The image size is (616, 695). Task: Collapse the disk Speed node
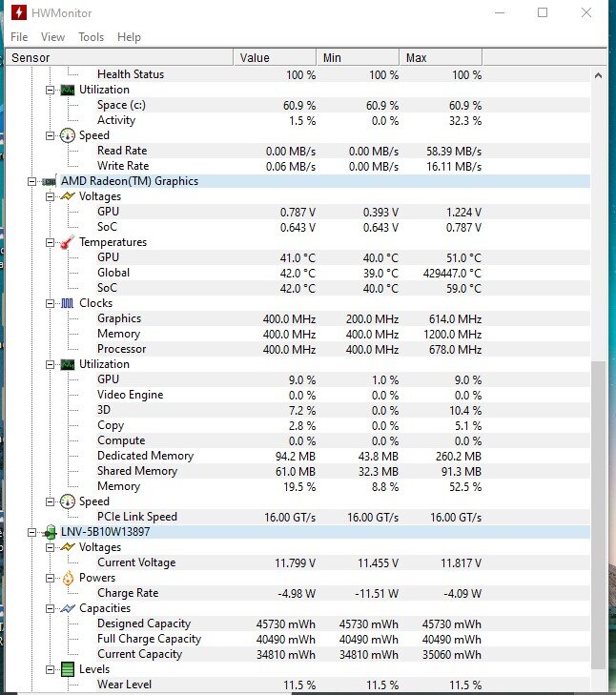tap(51, 136)
